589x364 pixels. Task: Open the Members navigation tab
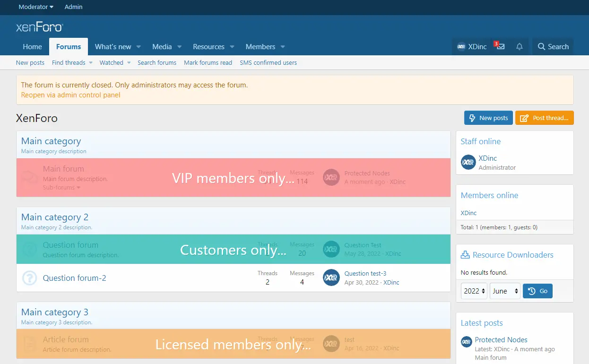tap(260, 47)
